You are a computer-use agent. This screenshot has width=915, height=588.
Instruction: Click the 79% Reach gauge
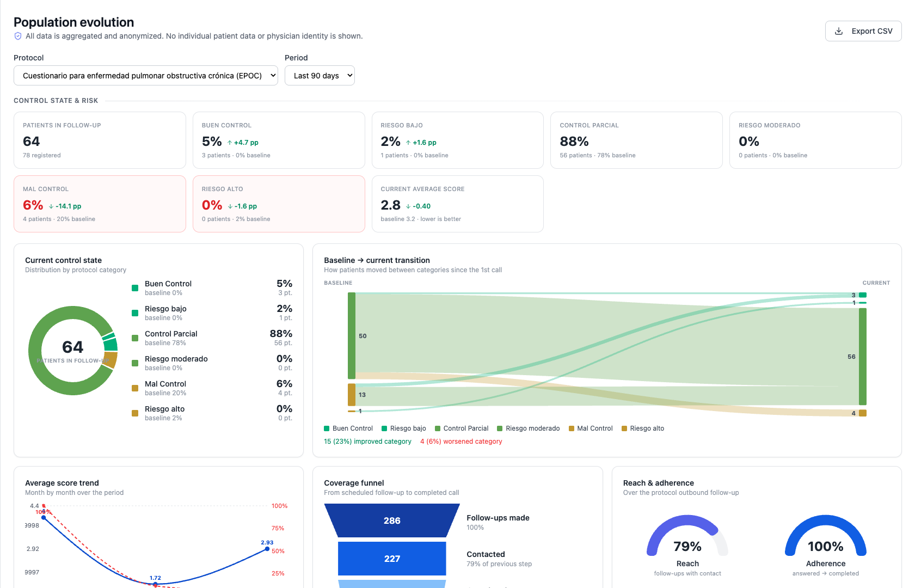click(687, 536)
